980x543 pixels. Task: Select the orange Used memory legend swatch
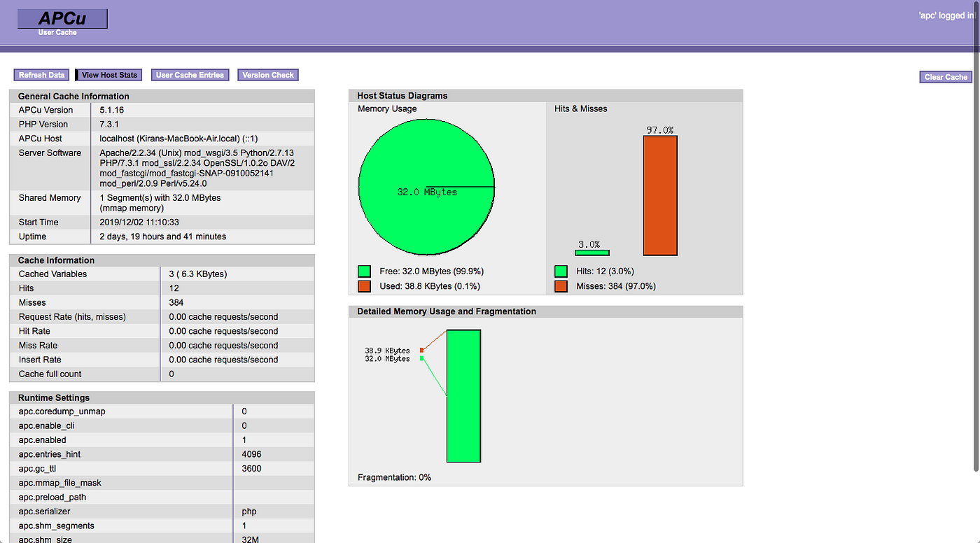click(x=363, y=285)
